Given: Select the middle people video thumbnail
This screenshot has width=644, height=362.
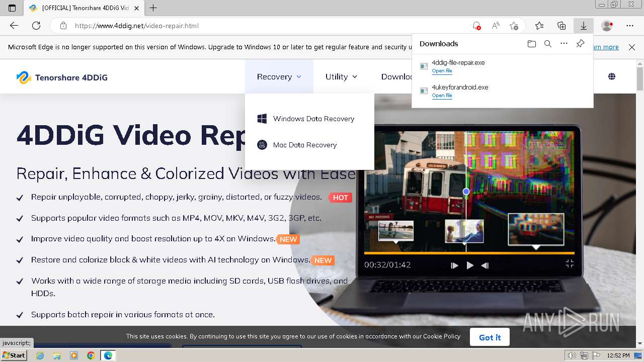Looking at the screenshot, I should click(464, 231).
